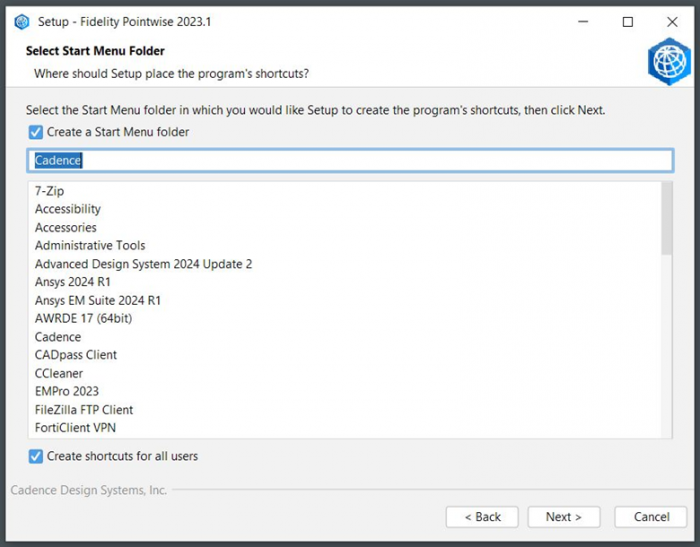The width and height of the screenshot is (700, 547).
Task: Choose CADpass Client folder
Action: pyautogui.click(x=76, y=355)
